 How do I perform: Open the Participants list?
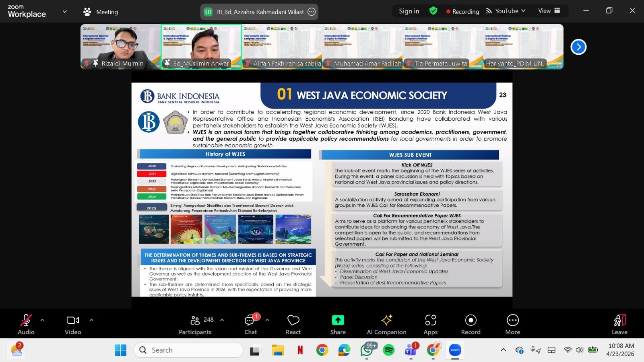pos(196,324)
